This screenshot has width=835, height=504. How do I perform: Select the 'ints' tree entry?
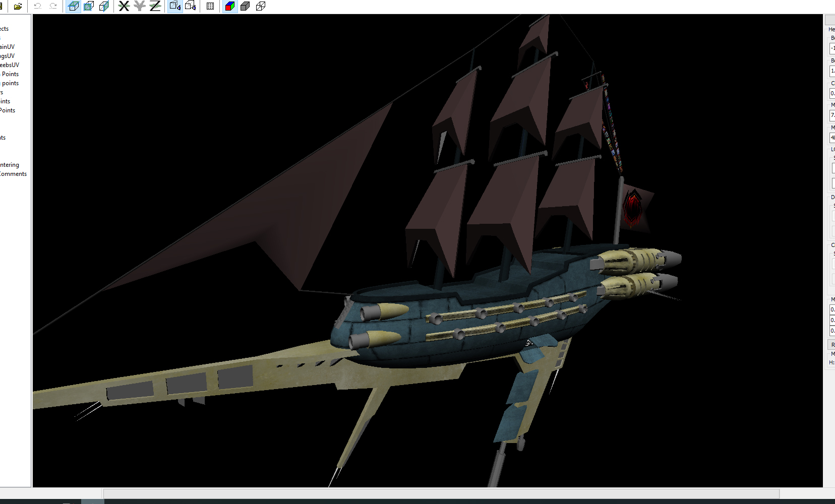pyautogui.click(x=5, y=101)
